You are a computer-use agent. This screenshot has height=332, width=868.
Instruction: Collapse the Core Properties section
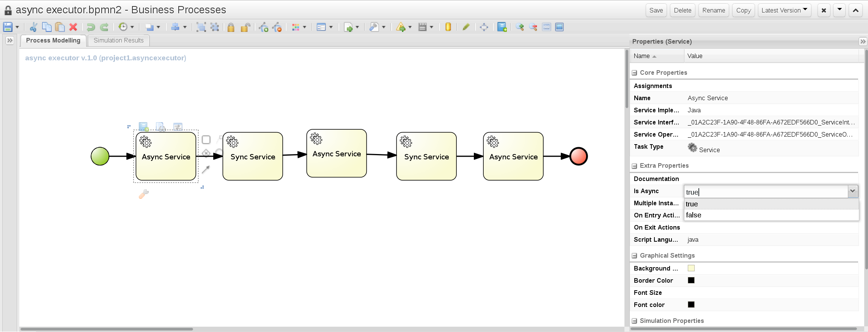[x=634, y=73]
